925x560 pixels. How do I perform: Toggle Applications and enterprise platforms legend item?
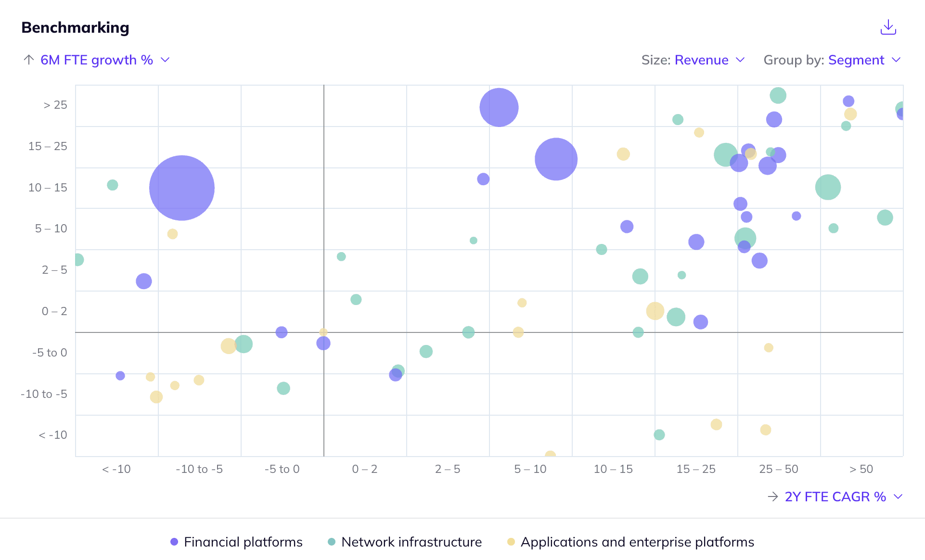(637, 542)
